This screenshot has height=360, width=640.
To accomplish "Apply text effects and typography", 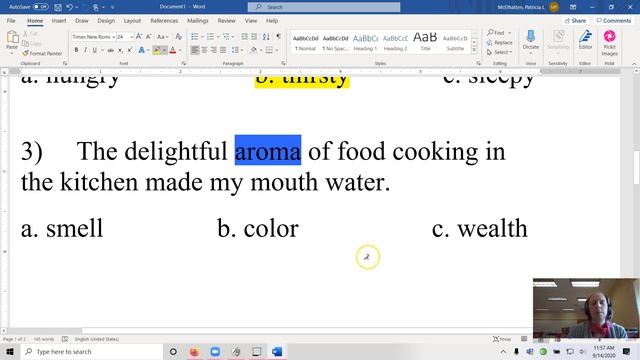I will [x=142, y=50].
